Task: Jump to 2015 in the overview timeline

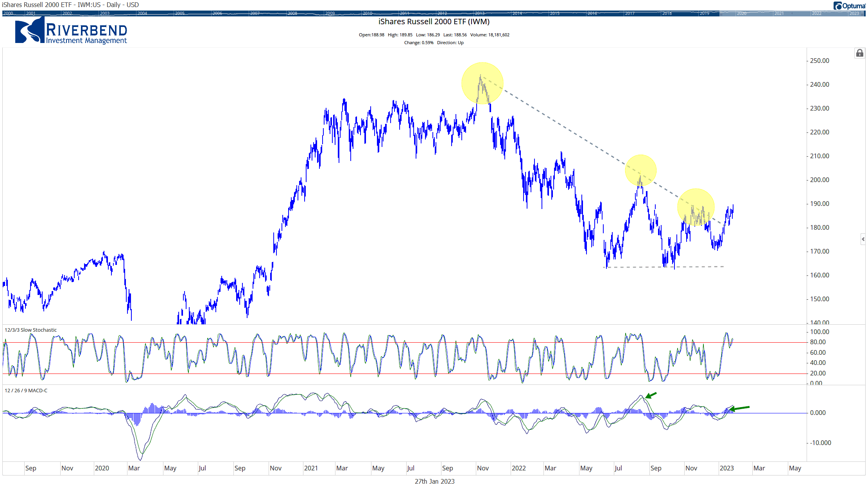Action: [x=555, y=13]
